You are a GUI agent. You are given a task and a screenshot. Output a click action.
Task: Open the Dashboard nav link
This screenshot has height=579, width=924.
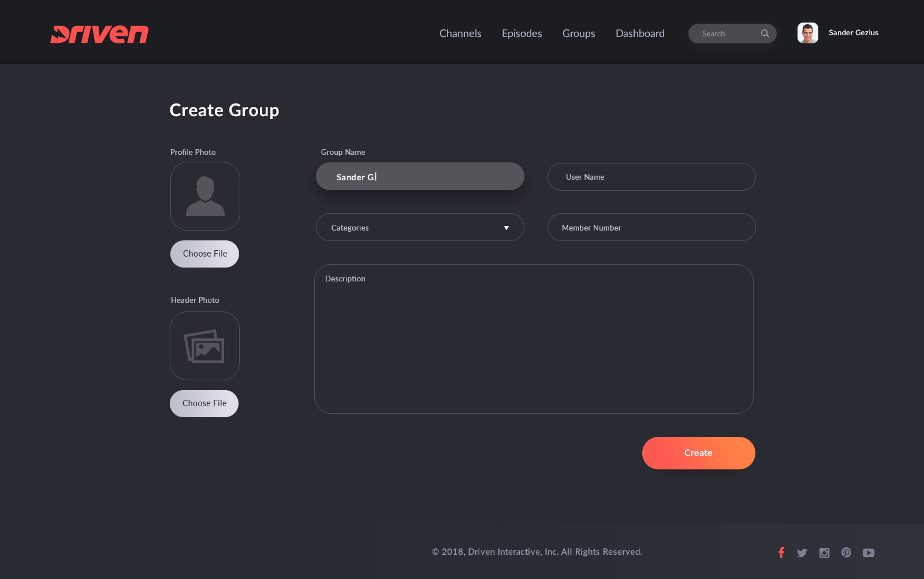pyautogui.click(x=640, y=34)
